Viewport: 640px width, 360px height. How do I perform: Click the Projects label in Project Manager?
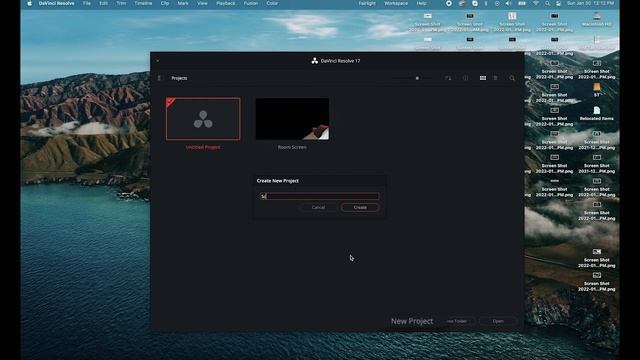[x=179, y=78]
